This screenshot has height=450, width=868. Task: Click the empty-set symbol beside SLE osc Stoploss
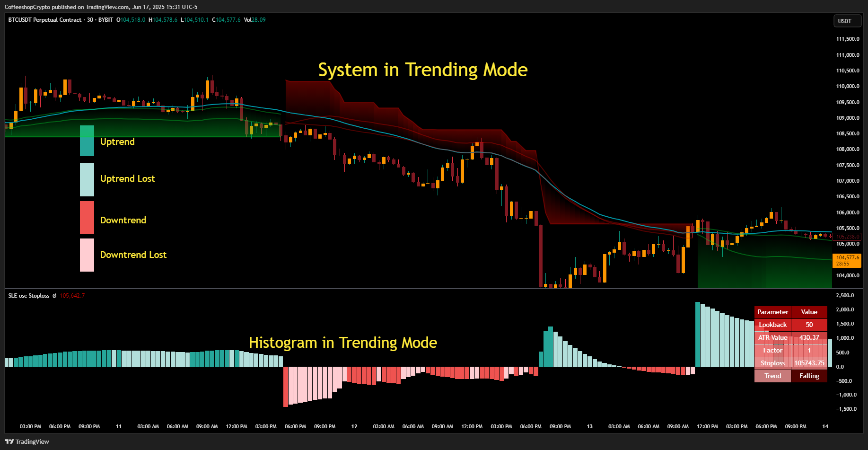54,296
